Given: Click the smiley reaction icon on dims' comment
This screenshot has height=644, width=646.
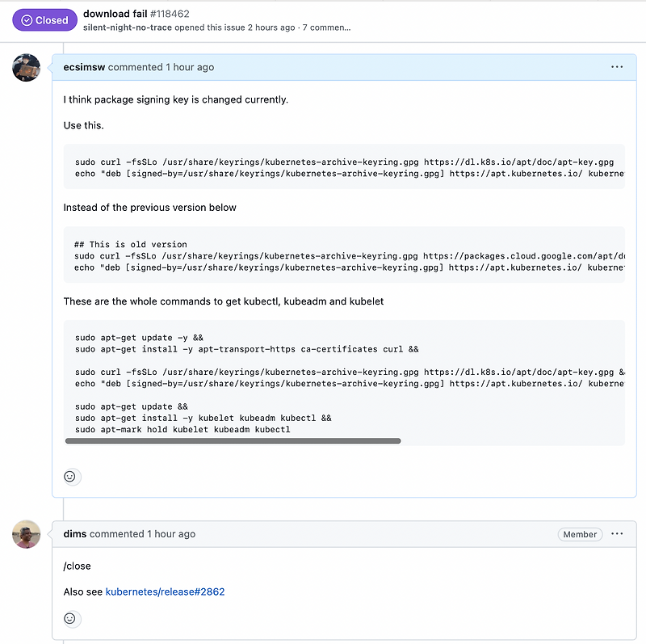Looking at the screenshot, I should coord(71,619).
